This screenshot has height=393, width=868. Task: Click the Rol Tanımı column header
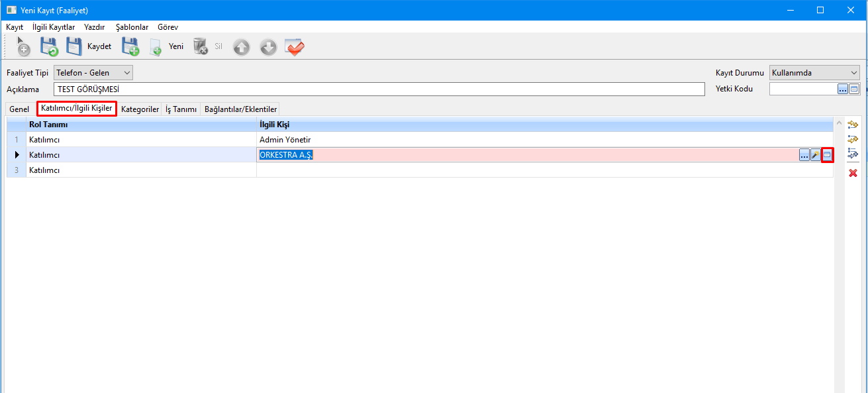pyautogui.click(x=142, y=125)
